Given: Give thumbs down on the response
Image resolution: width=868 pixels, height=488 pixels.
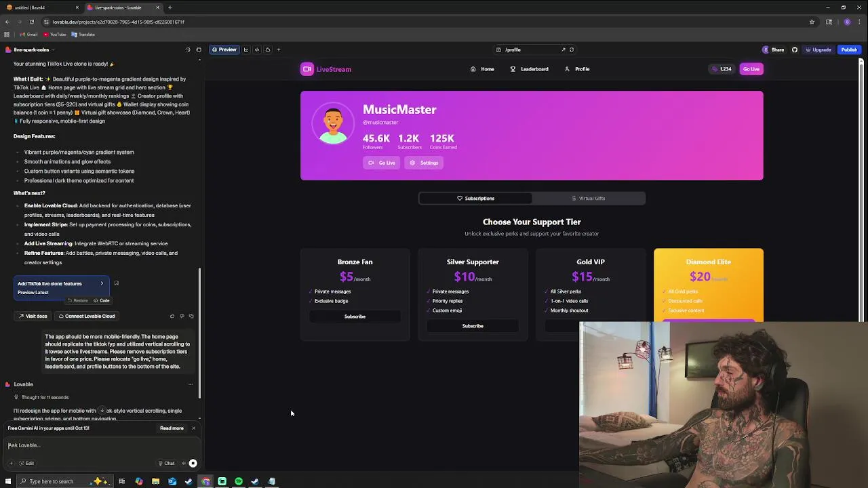Looking at the screenshot, I should tap(181, 316).
